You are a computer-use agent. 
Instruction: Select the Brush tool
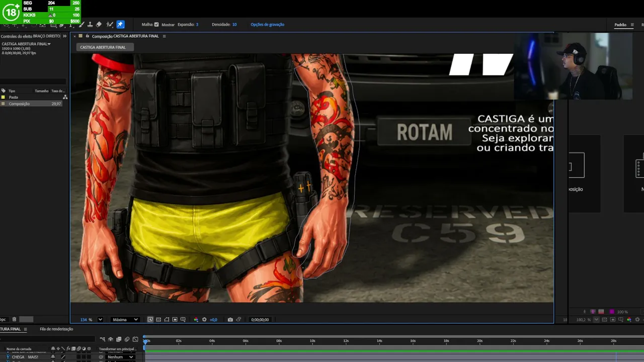pyautogui.click(x=82, y=24)
